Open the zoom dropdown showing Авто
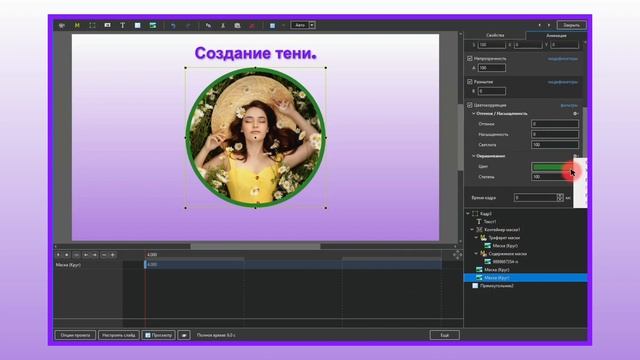Screen dimensions: 640x360 click(312, 25)
